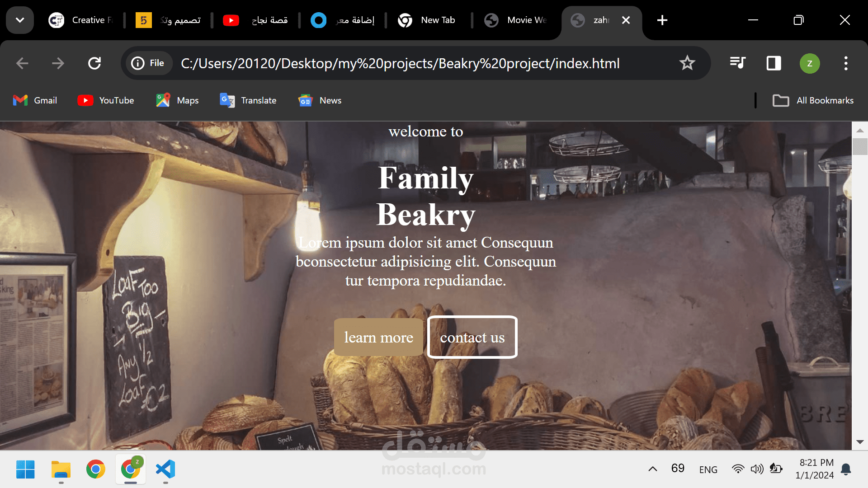Open a new tab with plus icon
This screenshot has height=488, width=868.
coord(662,20)
